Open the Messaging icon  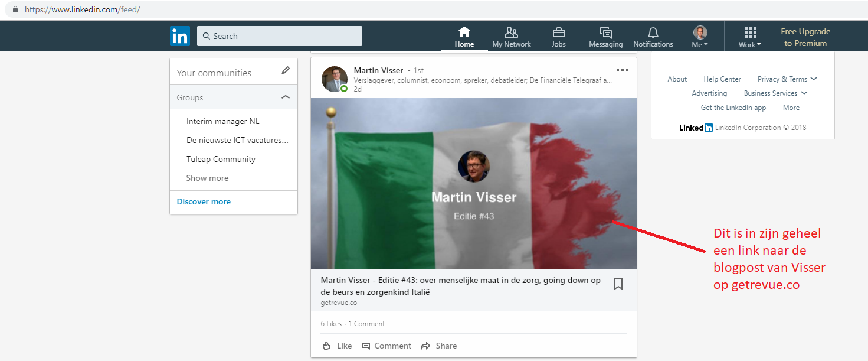[x=605, y=32]
